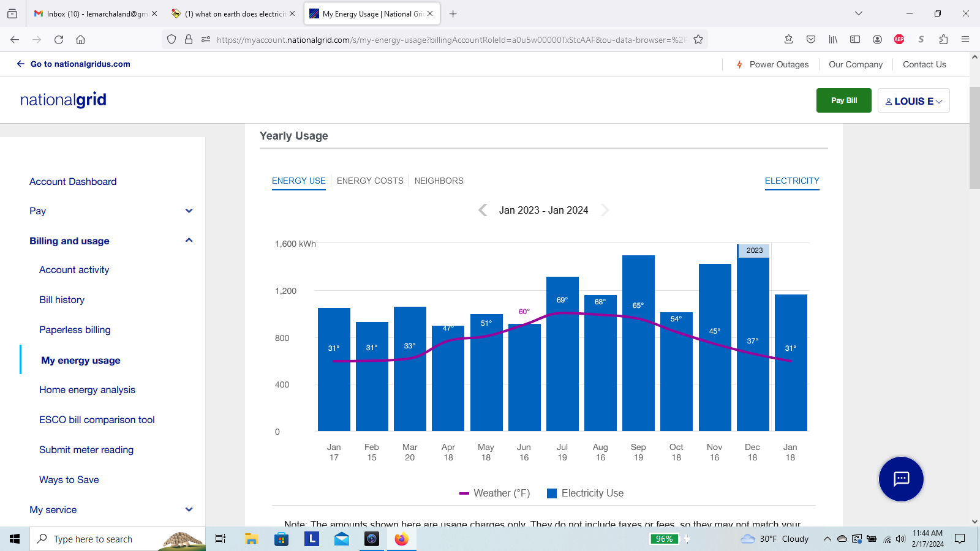The height and width of the screenshot is (551, 980).
Task: Open Account activity in the sidebar
Action: point(74,269)
